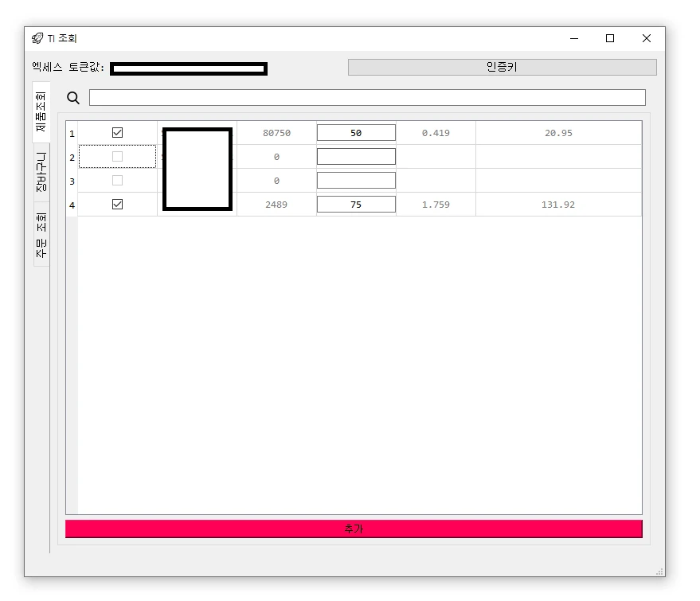Focus the product search input field
Viewport: 700px width, 601px height.
[367, 98]
